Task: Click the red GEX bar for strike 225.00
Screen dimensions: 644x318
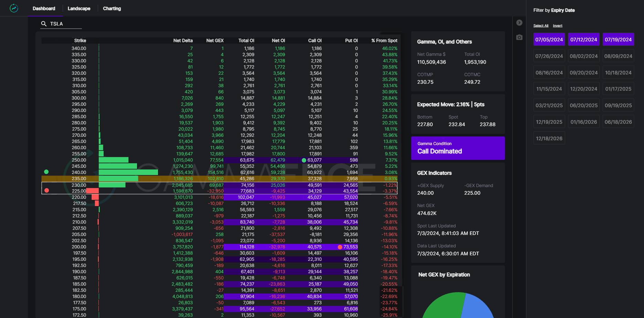Action: (92, 191)
